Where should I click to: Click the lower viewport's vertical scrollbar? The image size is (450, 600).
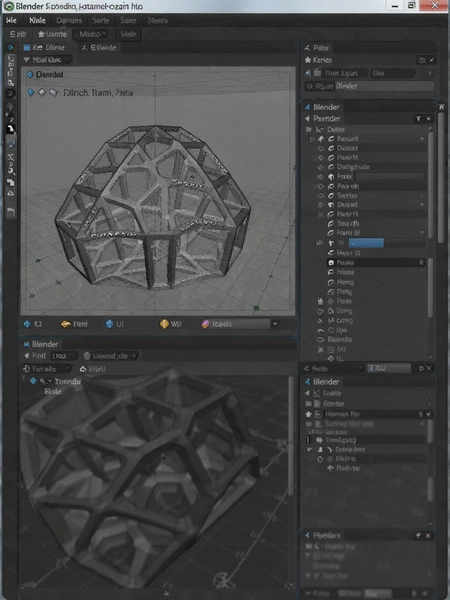(292, 436)
